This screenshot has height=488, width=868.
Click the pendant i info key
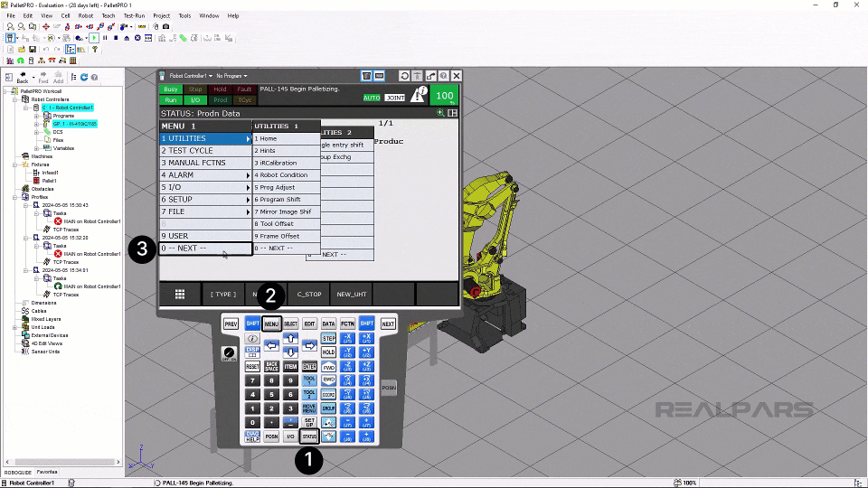[x=252, y=339]
